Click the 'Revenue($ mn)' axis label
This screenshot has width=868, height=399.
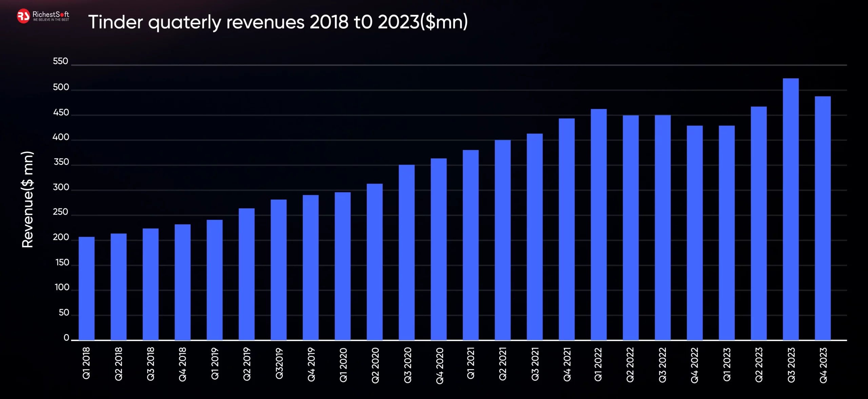(27, 199)
